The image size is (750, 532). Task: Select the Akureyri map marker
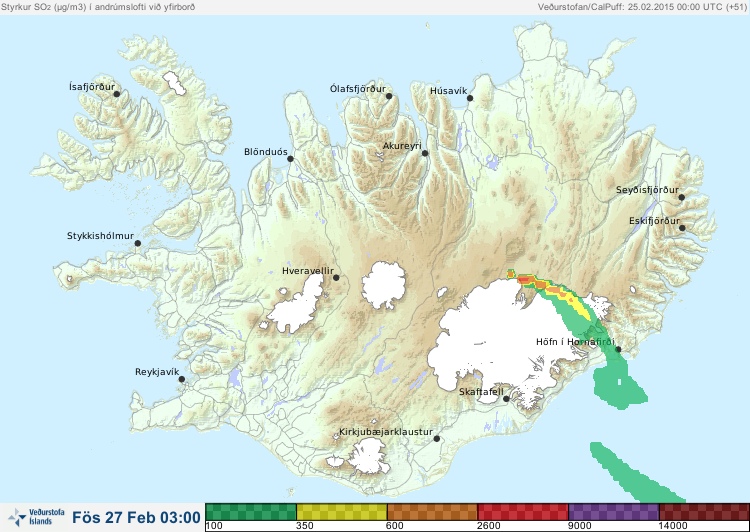click(x=425, y=153)
